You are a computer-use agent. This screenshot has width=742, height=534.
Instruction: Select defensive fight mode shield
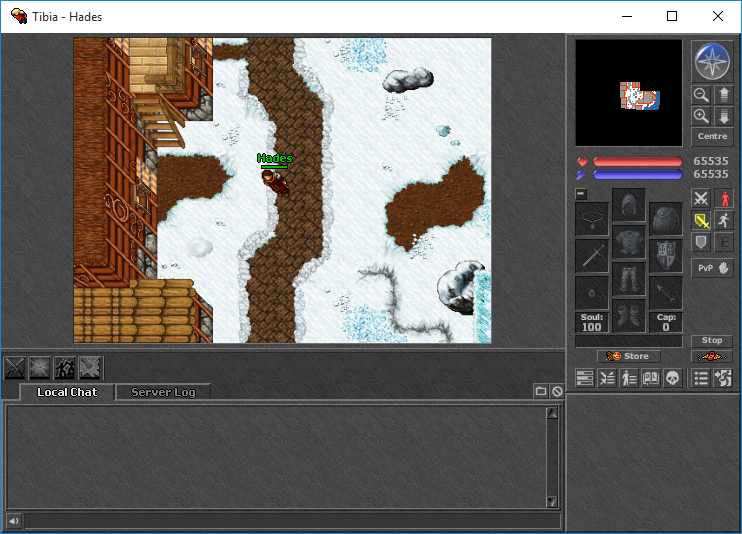[701, 243]
